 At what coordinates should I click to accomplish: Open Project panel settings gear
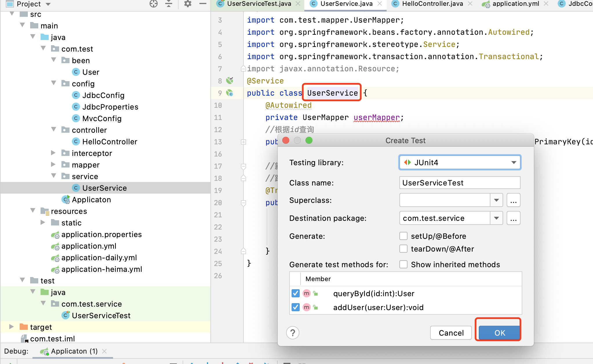188,4
